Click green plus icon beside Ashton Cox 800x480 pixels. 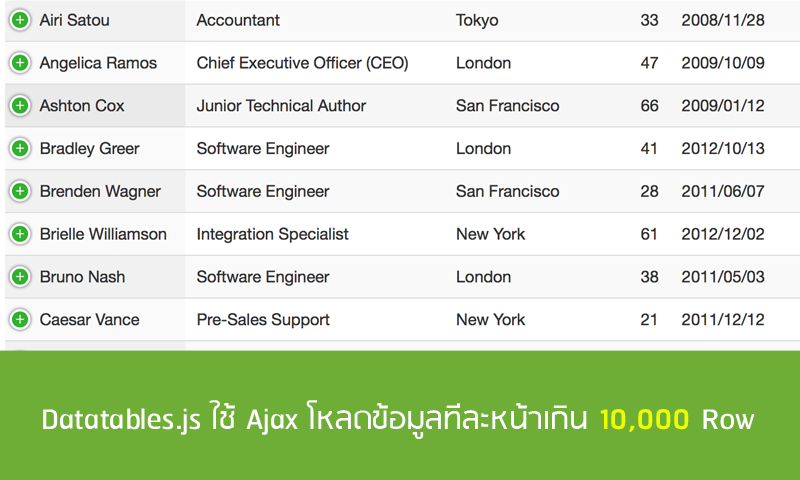click(19, 106)
